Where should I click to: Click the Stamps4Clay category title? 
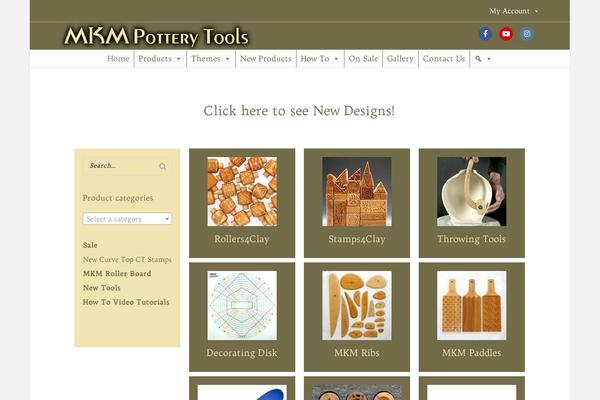(357, 239)
